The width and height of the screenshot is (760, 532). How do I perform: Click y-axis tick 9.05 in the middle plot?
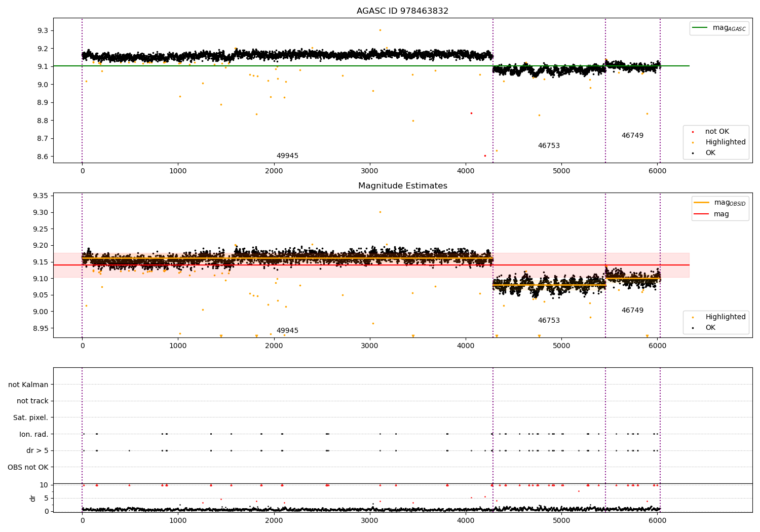41,295
